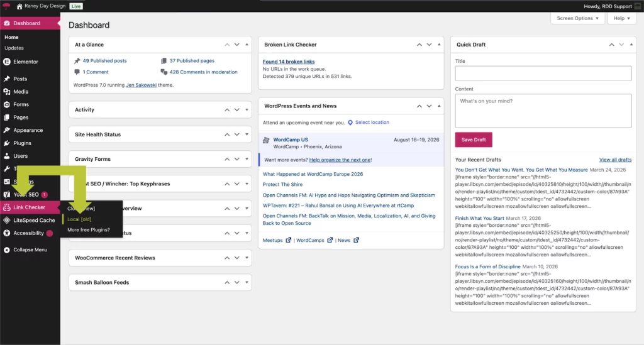Screen dimensions: 644x345
Task: Open the News external link
Action: (348, 241)
